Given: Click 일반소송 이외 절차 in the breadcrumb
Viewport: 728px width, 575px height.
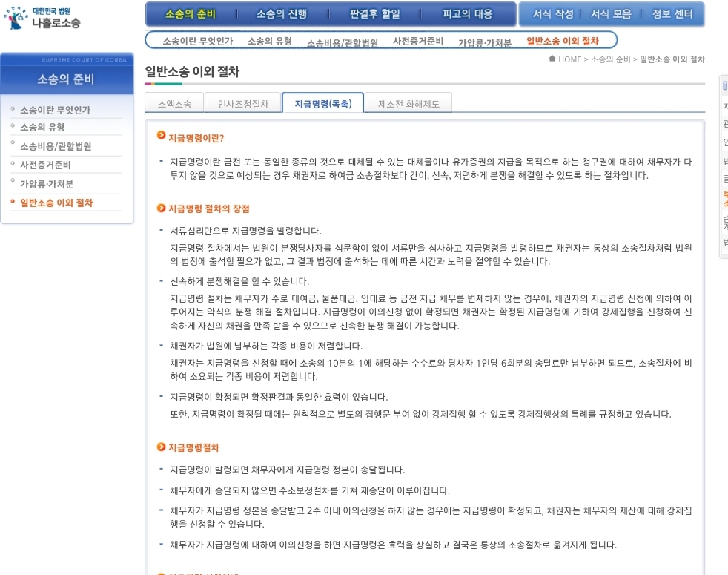Looking at the screenshot, I should pos(672,59).
